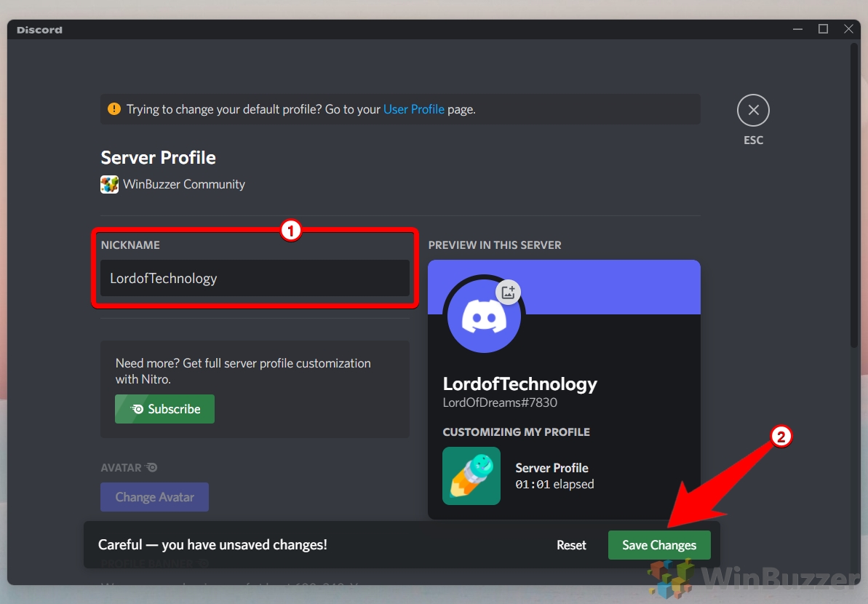Click the Nitro icon beside AVATAR label
The width and height of the screenshot is (868, 604).
[x=151, y=468]
